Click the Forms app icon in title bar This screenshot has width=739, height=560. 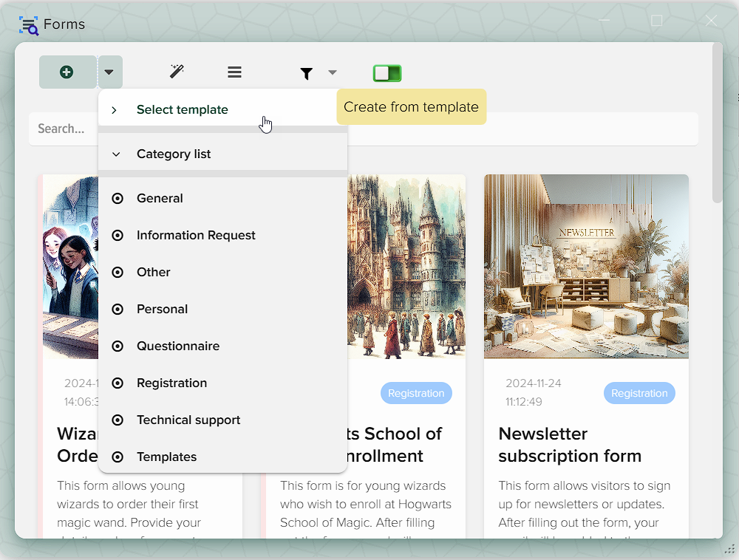(x=28, y=25)
